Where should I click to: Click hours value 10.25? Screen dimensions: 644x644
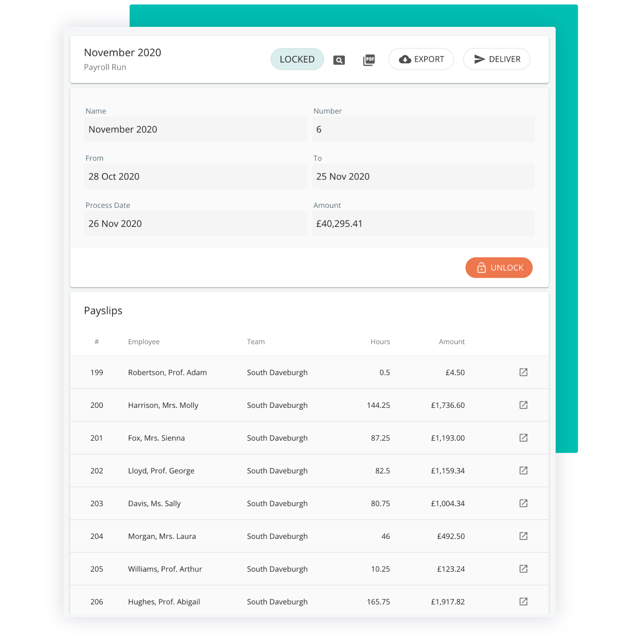tap(381, 569)
